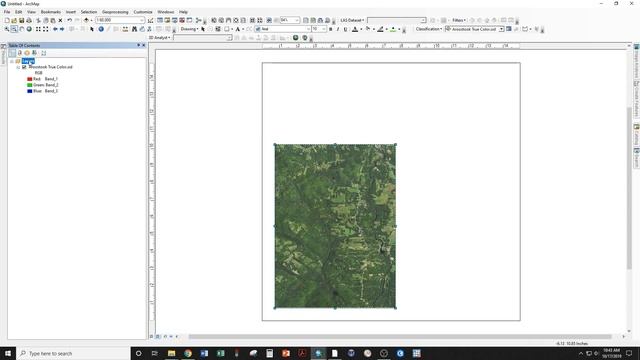The height and width of the screenshot is (360, 640).
Task: Open the Geoprocessing menu
Action: pyautogui.click(x=115, y=12)
